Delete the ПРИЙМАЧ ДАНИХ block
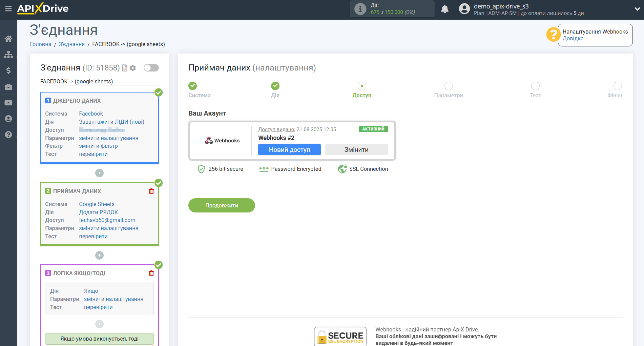The height and width of the screenshot is (346, 644). (x=151, y=191)
